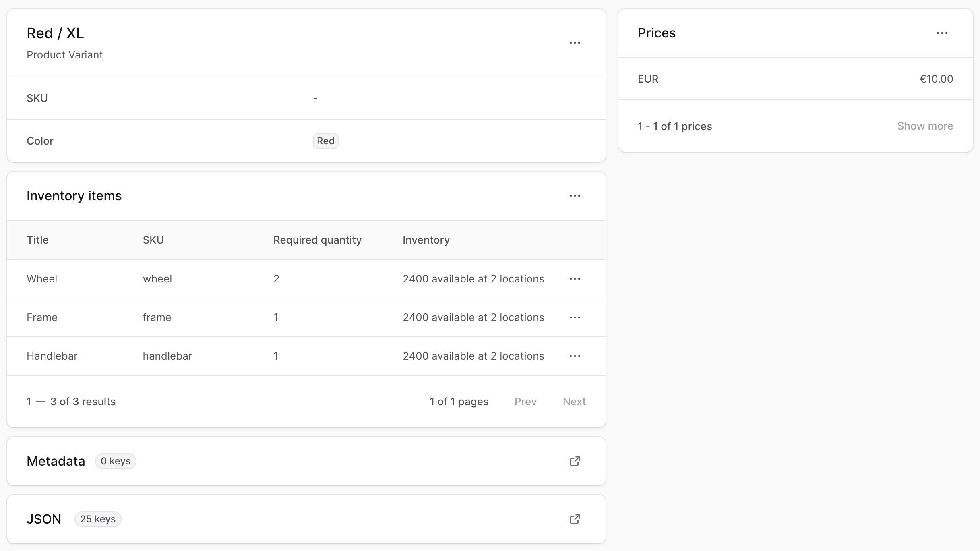Open Metadata editor via external-link icon

click(575, 461)
